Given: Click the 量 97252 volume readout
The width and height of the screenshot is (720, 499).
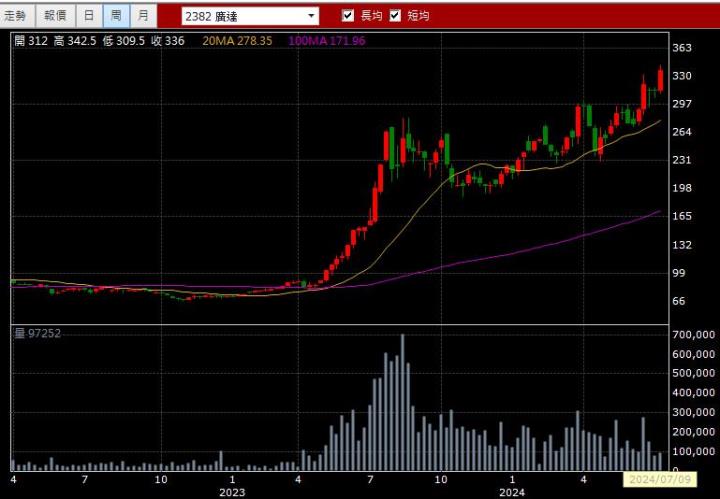Looking at the screenshot, I should (x=37, y=333).
